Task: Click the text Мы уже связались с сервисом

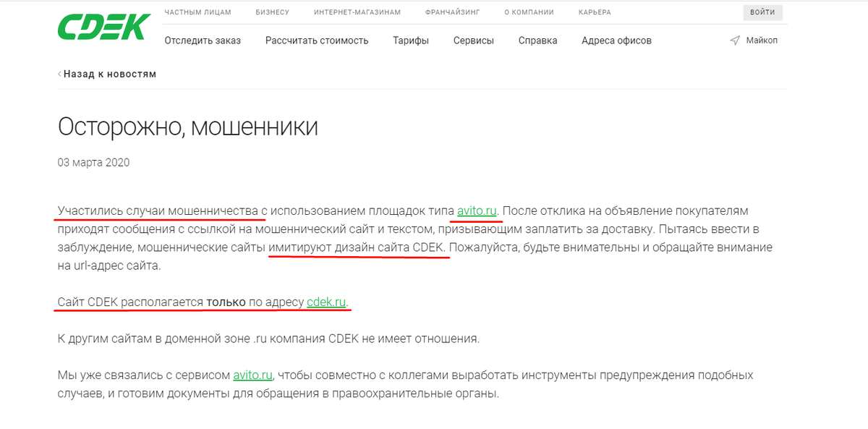Action: 144,375
